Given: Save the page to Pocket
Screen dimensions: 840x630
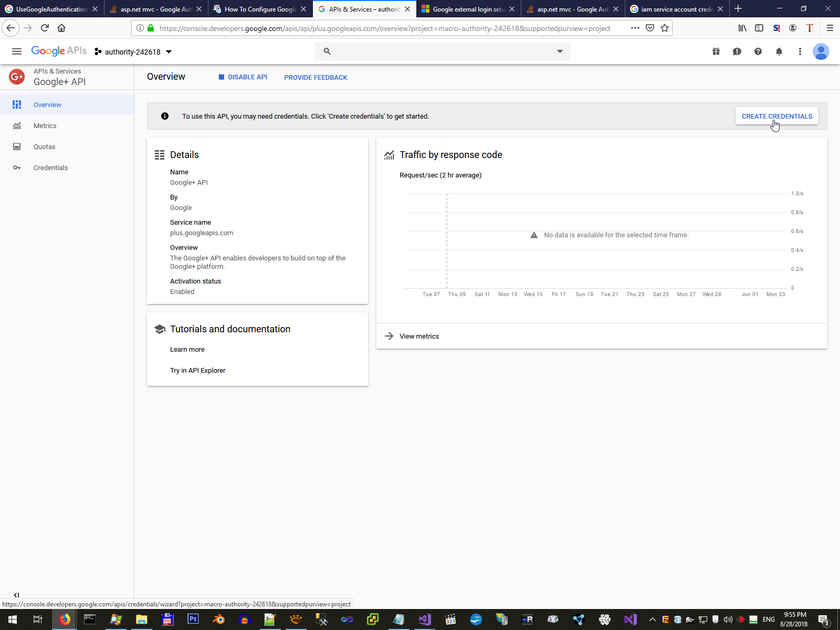Looking at the screenshot, I should point(650,28).
